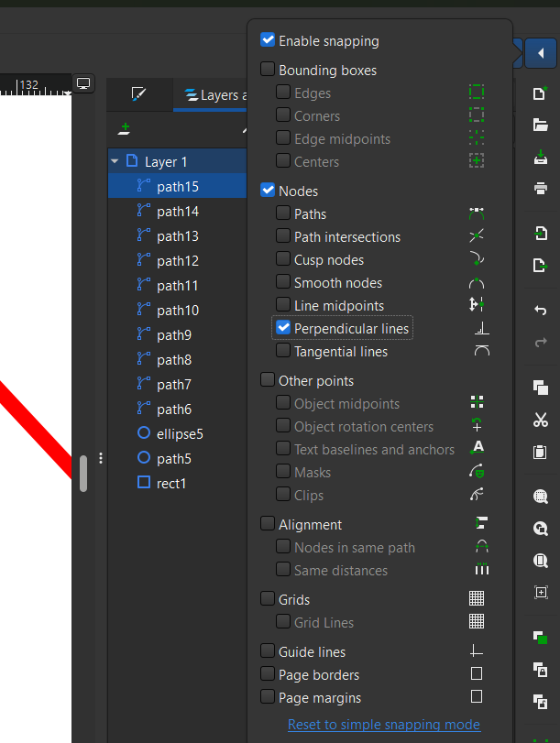Select the path14 object row
Image resolution: width=560 pixels, height=743 pixels.
click(x=177, y=211)
